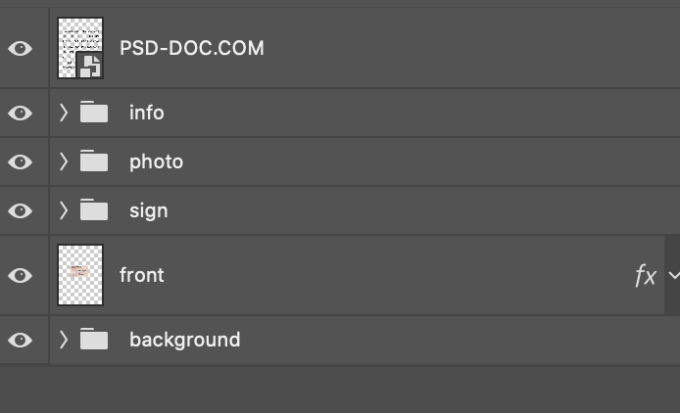
Task: Expand the sign group
Action: pos(64,211)
